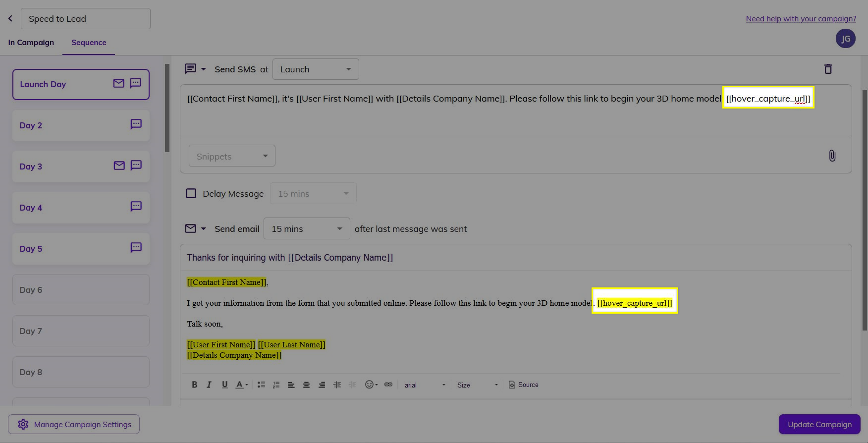
Task: Click the Update Campaign button
Action: 819,424
